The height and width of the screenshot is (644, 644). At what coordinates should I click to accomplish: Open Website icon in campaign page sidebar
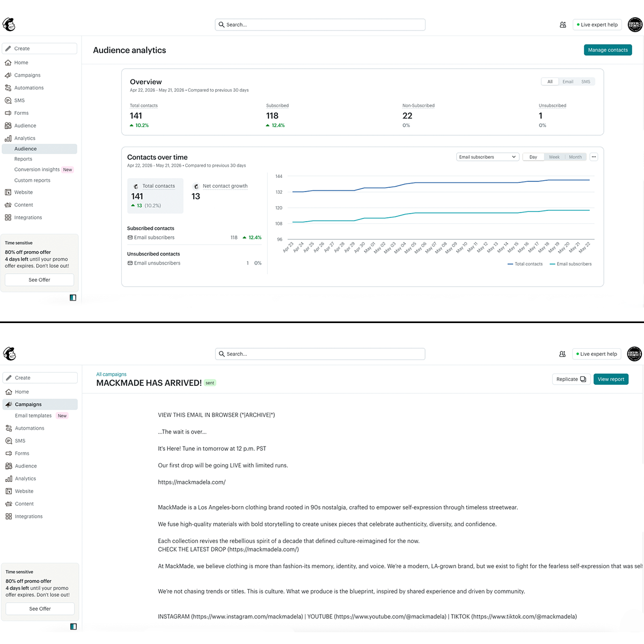[x=9, y=491]
